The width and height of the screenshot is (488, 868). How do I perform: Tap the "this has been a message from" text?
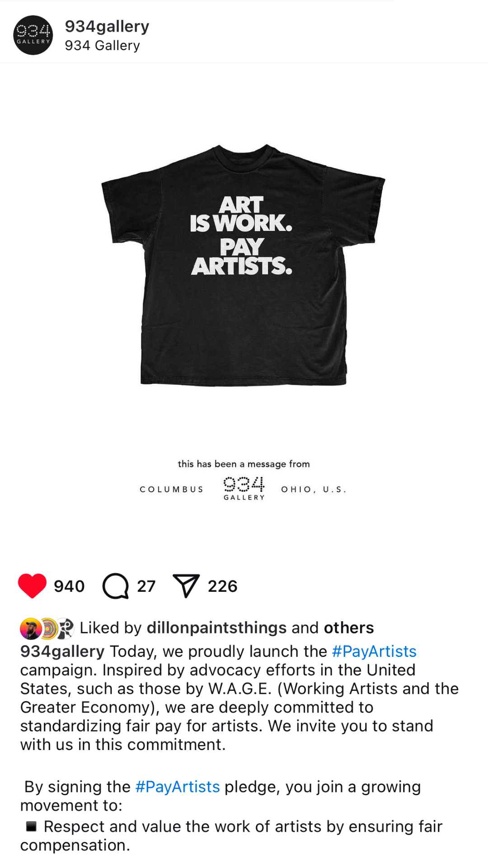[x=244, y=464]
